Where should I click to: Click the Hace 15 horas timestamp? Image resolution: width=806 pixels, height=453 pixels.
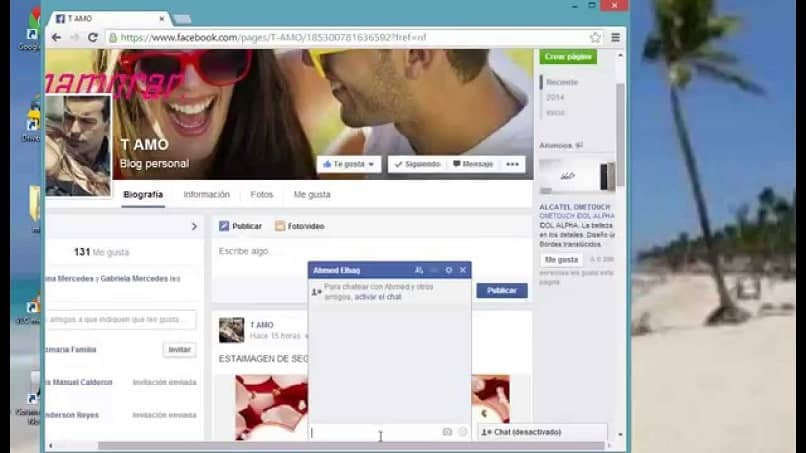click(x=275, y=336)
